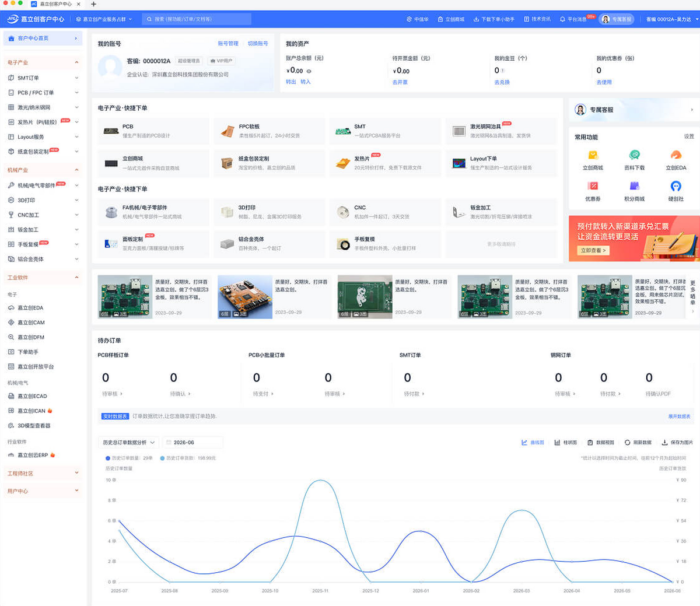
Task: Click the 3D打印 quick order icon
Action: (227, 212)
